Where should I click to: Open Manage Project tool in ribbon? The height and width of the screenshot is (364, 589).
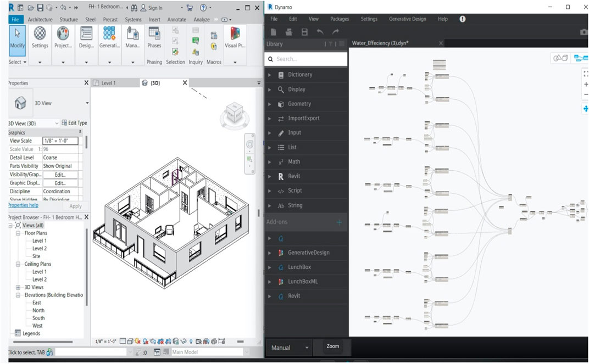click(132, 38)
